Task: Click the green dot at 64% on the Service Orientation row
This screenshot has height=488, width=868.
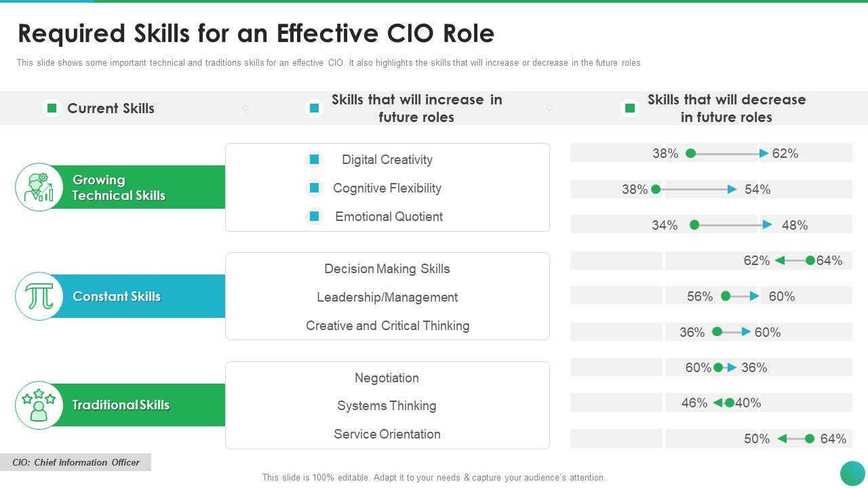Action: point(809,439)
